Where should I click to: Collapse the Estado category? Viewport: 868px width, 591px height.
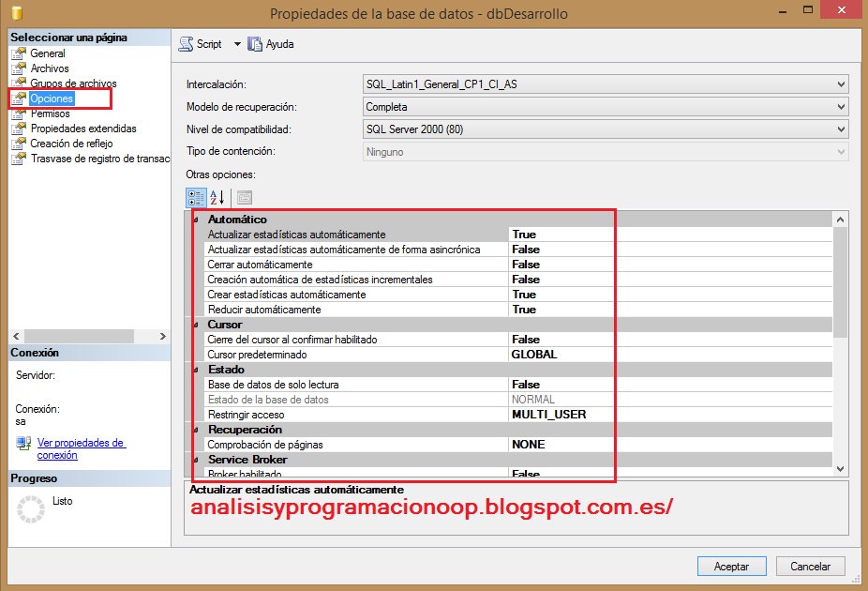(x=195, y=370)
